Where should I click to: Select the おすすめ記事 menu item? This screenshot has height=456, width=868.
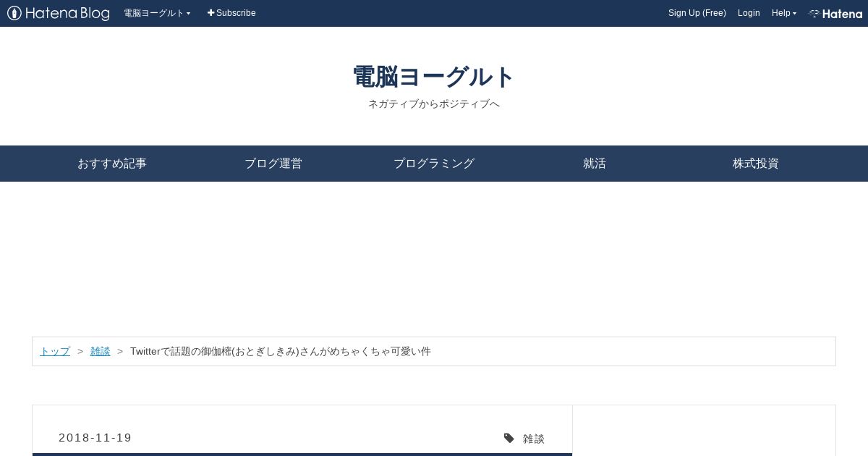[112, 164]
